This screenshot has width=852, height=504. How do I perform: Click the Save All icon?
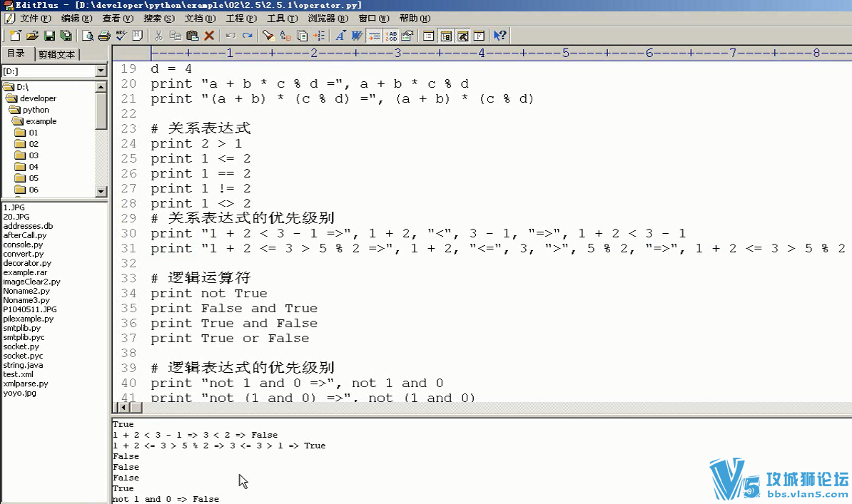pos(66,36)
